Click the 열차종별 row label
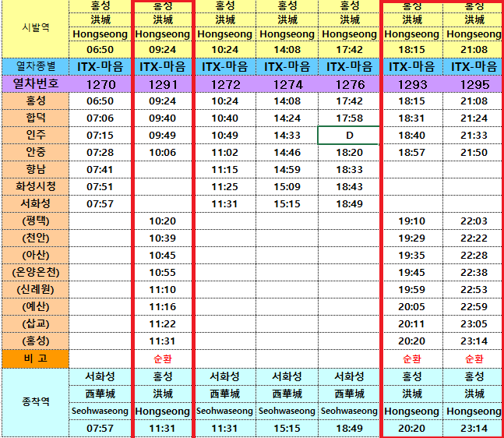The image size is (504, 438). pos(36,66)
